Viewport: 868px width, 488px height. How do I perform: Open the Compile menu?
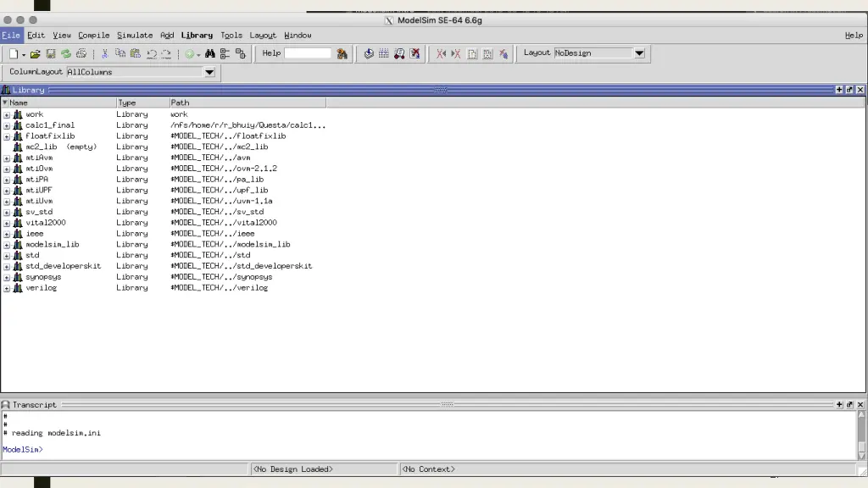tap(93, 36)
